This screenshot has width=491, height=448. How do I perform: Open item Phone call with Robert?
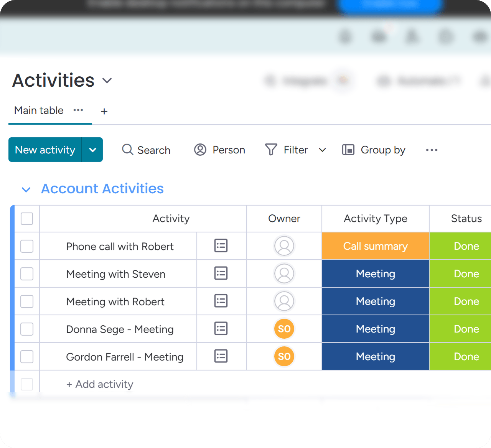point(120,246)
